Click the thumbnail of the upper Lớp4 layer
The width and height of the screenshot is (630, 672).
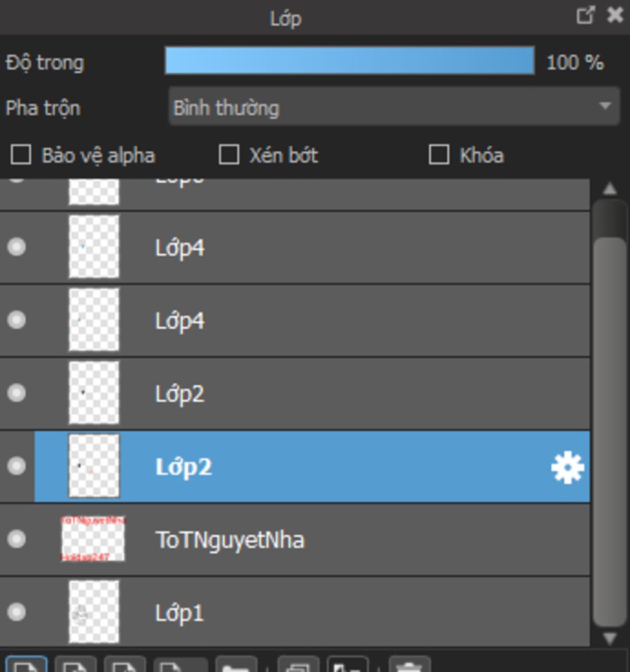click(x=94, y=247)
